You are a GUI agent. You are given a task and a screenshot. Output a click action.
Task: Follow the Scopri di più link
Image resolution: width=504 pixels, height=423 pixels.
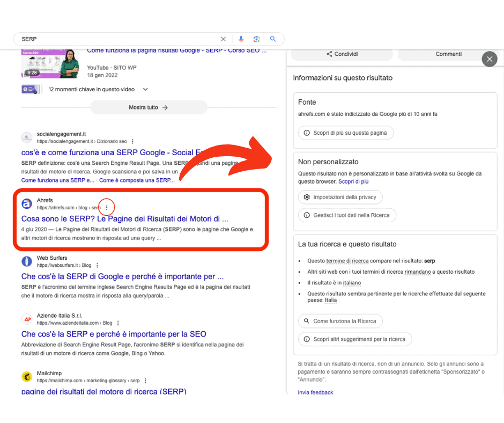pyautogui.click(x=353, y=181)
